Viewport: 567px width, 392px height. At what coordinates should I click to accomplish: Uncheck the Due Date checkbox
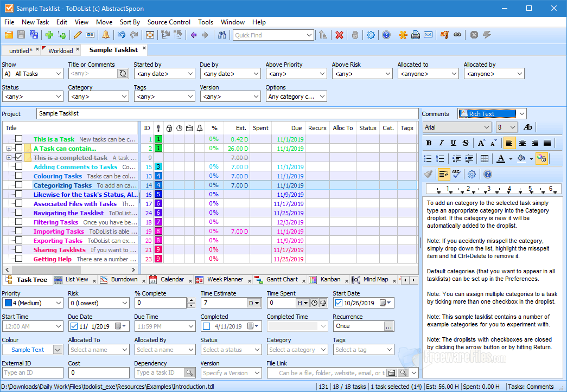(x=74, y=326)
